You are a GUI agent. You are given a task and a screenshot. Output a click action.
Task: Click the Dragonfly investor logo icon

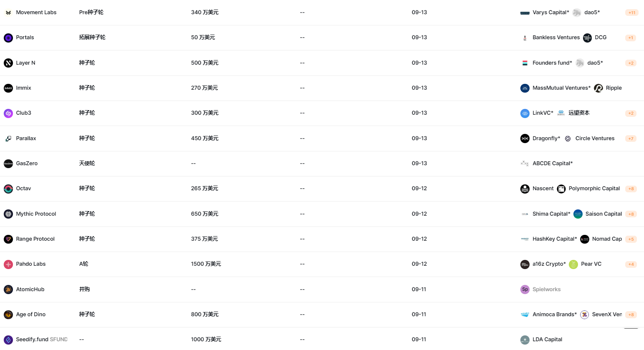525,138
